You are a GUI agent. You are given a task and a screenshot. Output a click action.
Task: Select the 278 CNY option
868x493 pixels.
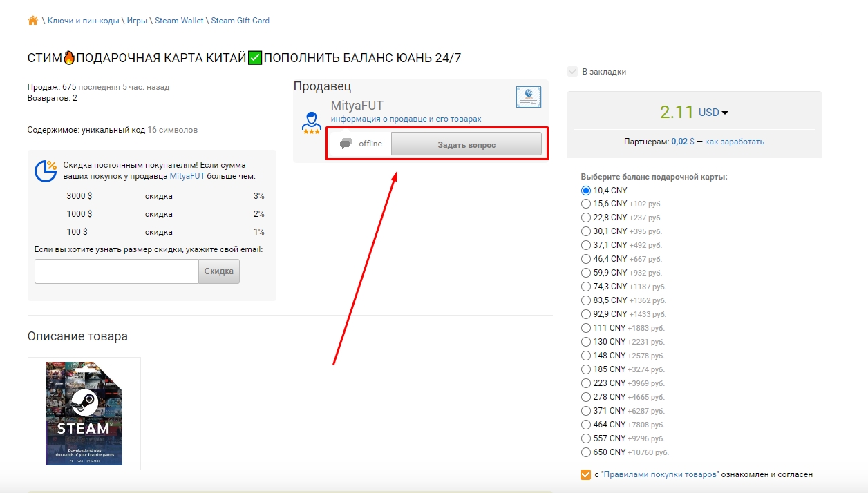tap(586, 397)
